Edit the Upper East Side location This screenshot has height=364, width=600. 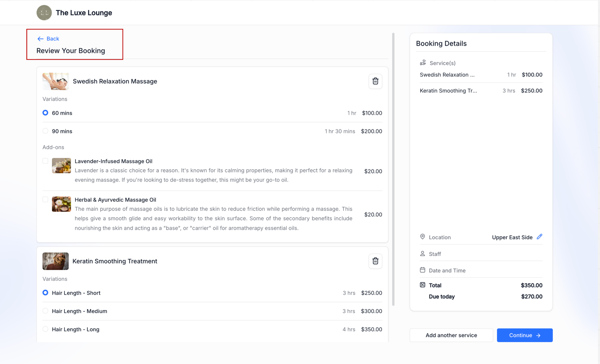pyautogui.click(x=539, y=237)
